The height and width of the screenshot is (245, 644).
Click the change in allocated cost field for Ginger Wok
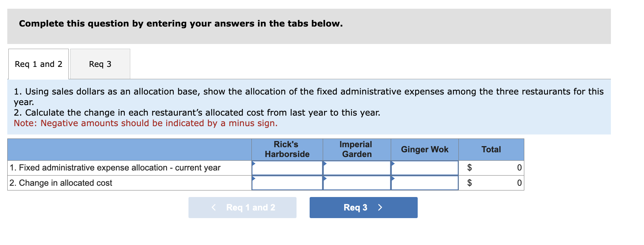(x=425, y=183)
